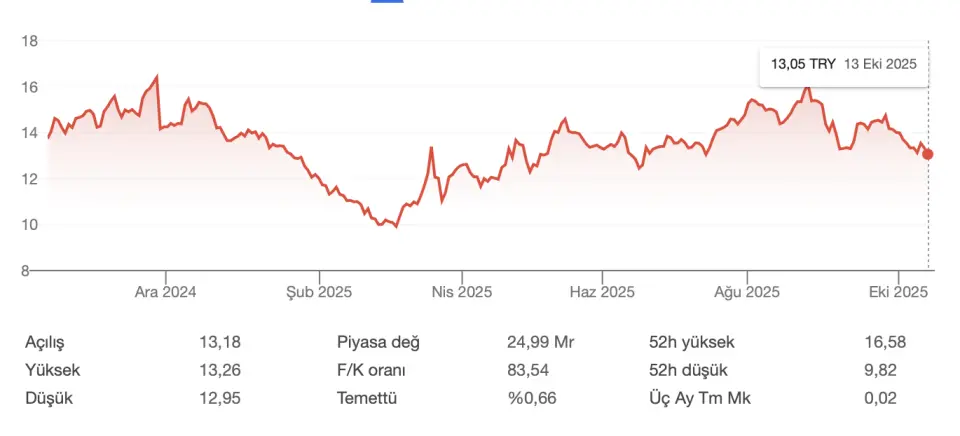
Task: Click the Şub 2025 axis label
Action: [x=320, y=292]
